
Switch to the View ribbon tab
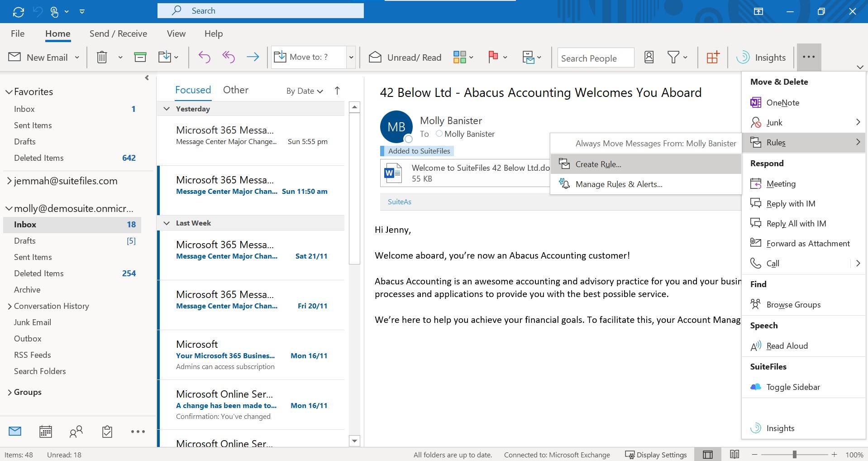[x=176, y=34]
